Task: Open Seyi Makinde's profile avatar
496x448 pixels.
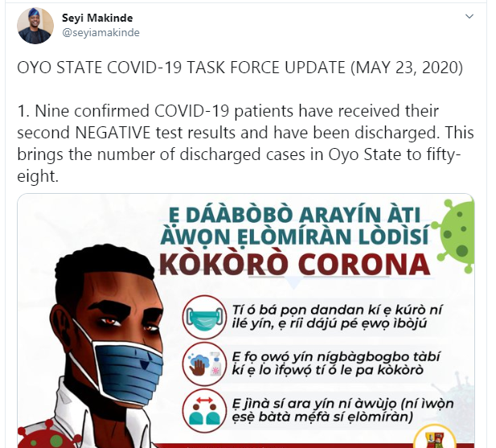Action: pos(35,26)
